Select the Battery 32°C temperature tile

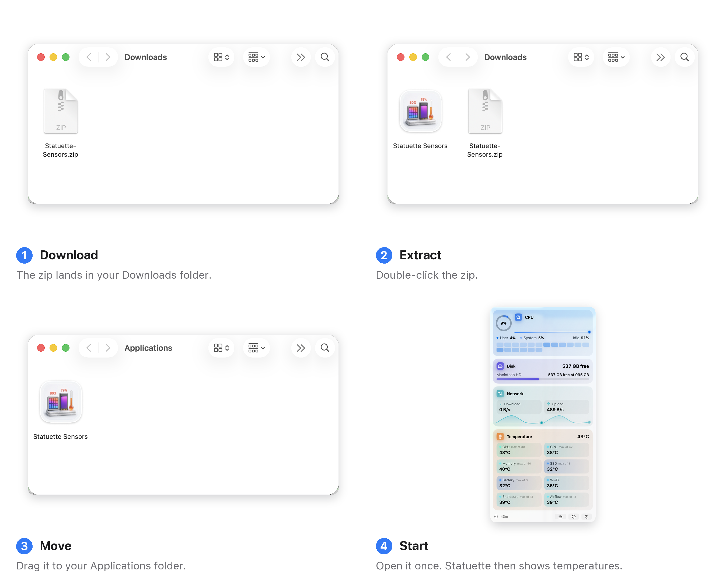tap(519, 483)
